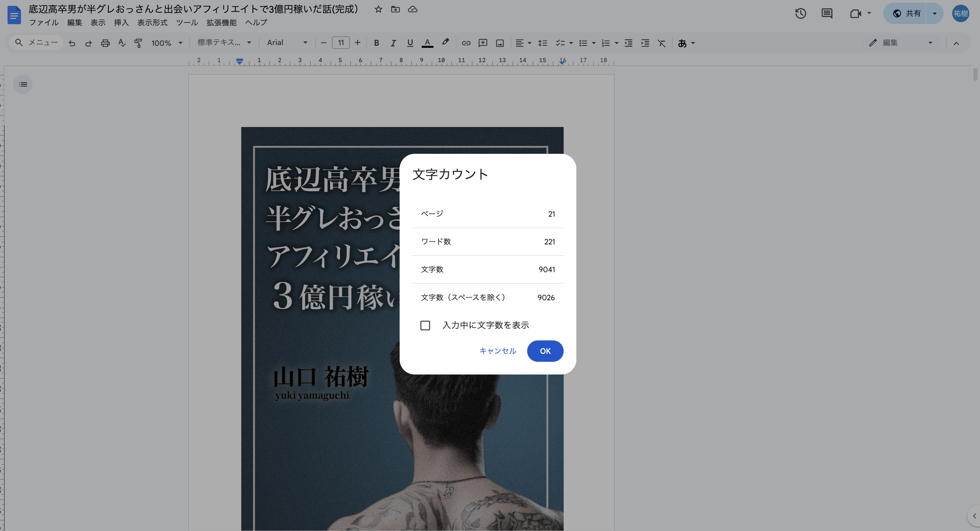Screen dimensions: 980x531
Task: Click the insert image icon
Action: tap(500, 43)
